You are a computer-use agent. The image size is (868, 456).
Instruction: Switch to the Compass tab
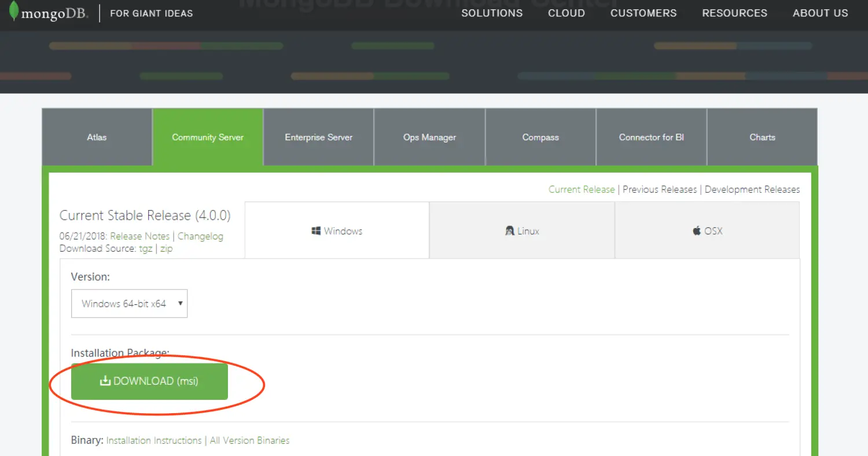tap(540, 137)
